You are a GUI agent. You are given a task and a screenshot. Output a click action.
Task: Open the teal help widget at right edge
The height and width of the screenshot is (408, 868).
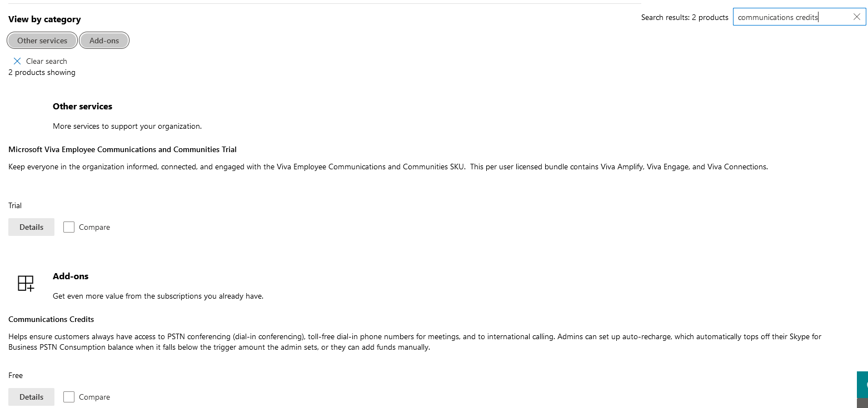click(x=862, y=385)
